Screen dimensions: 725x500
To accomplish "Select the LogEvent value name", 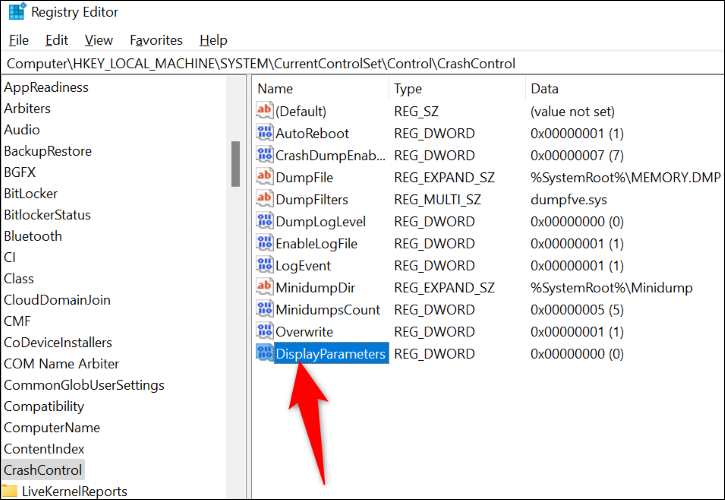I will coord(303,265).
